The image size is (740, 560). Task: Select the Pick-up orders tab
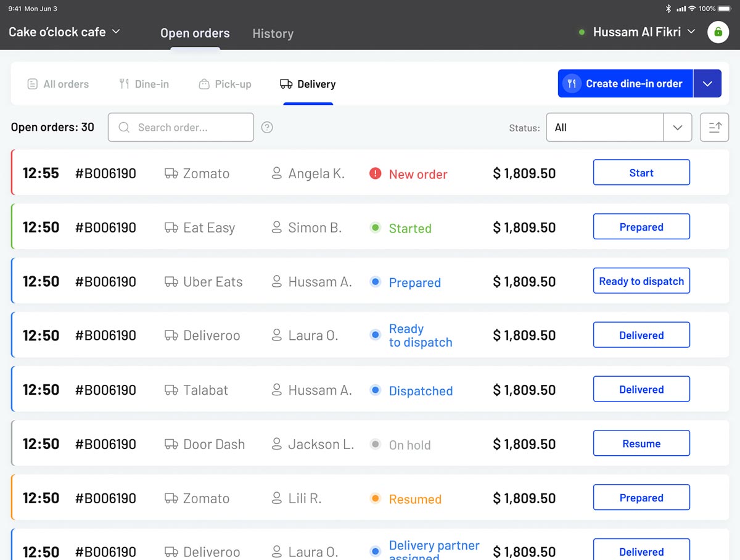click(225, 84)
